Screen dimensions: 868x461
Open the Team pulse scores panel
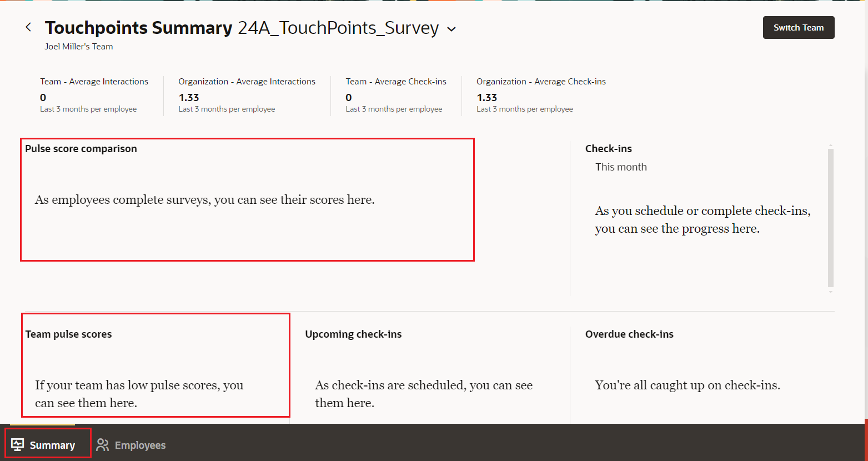(155, 365)
